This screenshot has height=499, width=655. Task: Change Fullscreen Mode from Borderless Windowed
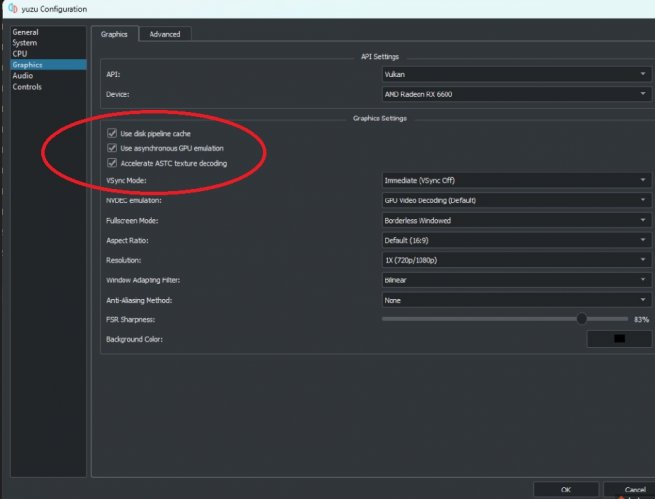pos(516,220)
